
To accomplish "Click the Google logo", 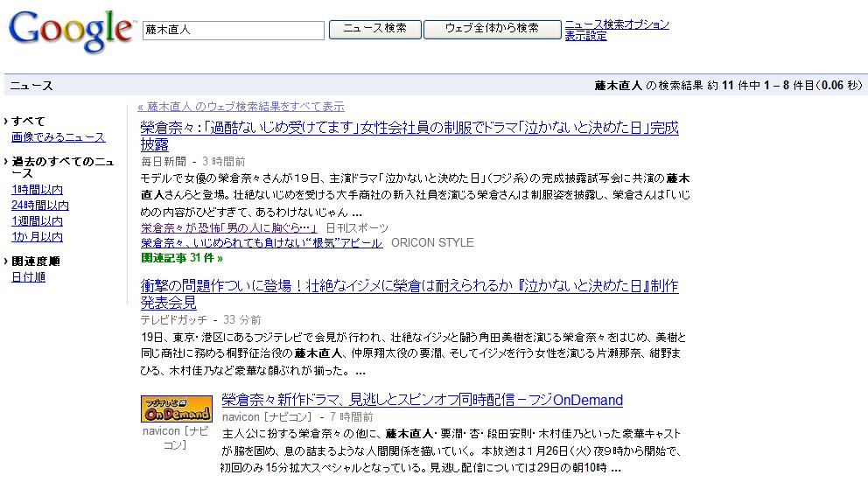I will pos(72,31).
